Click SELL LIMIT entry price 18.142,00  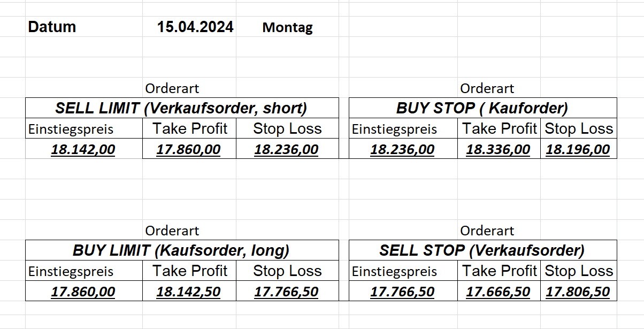83,149
